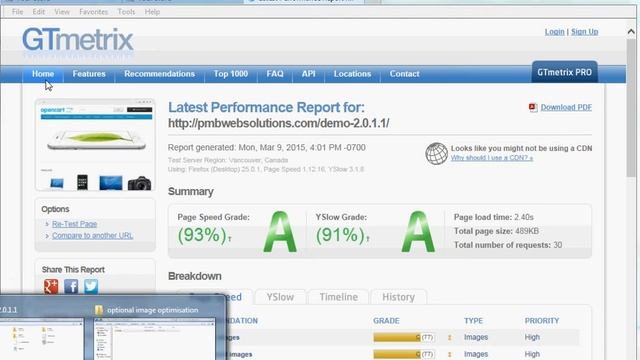The height and width of the screenshot is (360, 640).
Task: Click the PRIORITY column header
Action: (x=542, y=321)
